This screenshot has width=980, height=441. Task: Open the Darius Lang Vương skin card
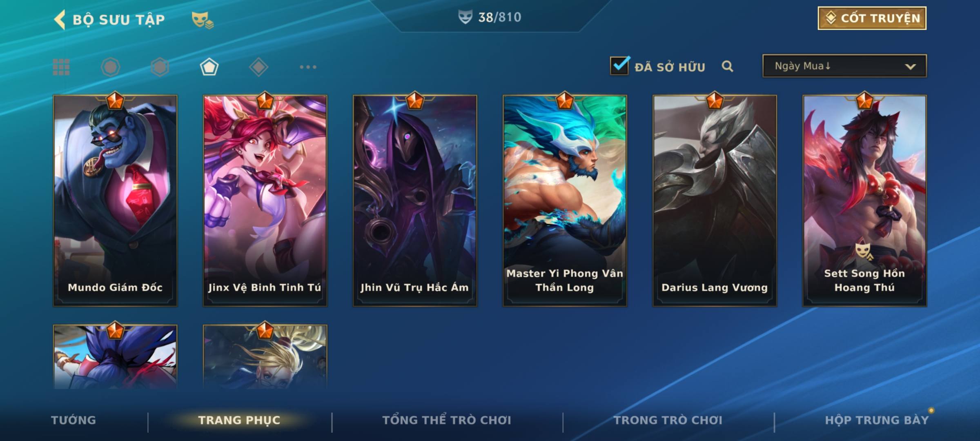click(x=715, y=200)
